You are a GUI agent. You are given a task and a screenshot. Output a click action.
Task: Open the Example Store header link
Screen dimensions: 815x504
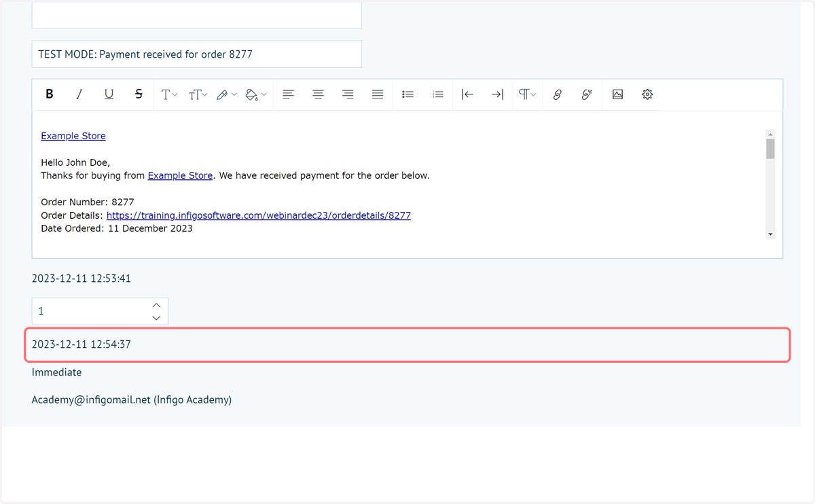coord(73,136)
